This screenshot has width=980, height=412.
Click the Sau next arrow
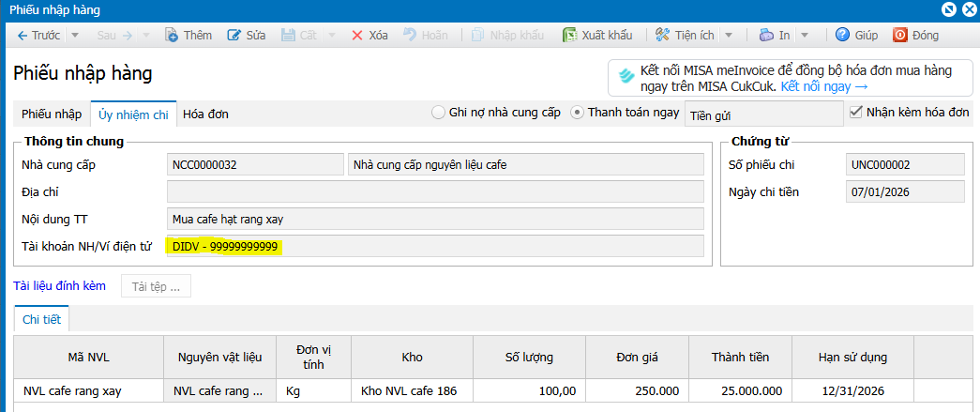click(128, 35)
